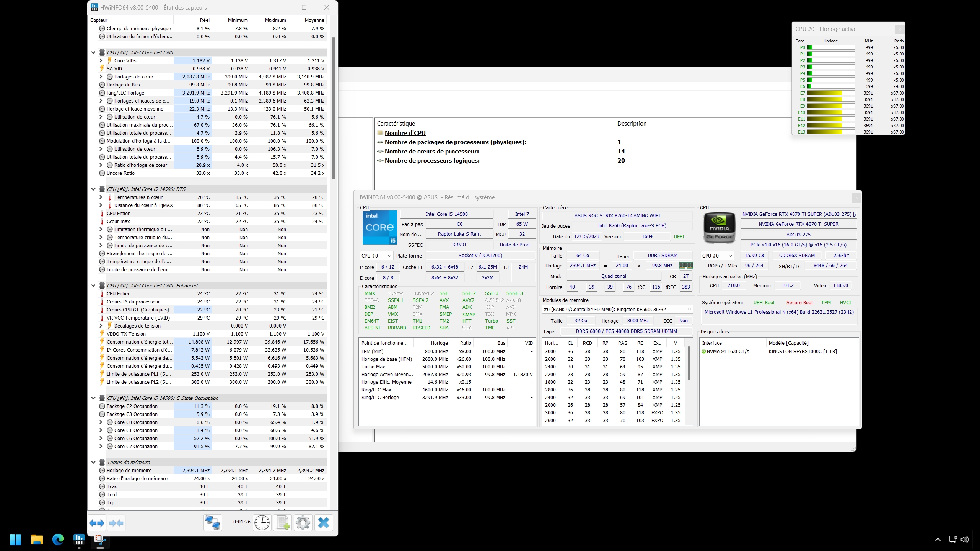Open the remote network monitors icon
The image size is (980, 551).
click(x=213, y=523)
